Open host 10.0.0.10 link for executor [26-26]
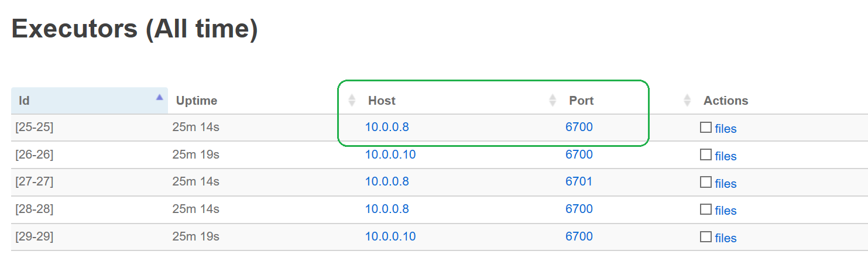Image resolution: width=868 pixels, height=268 pixels. click(390, 154)
